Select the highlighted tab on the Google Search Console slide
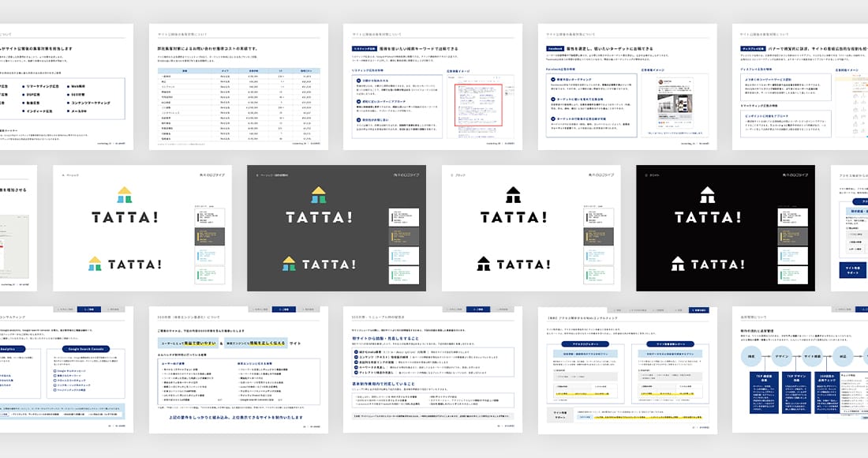This screenshot has width=868, height=458. tap(88, 310)
